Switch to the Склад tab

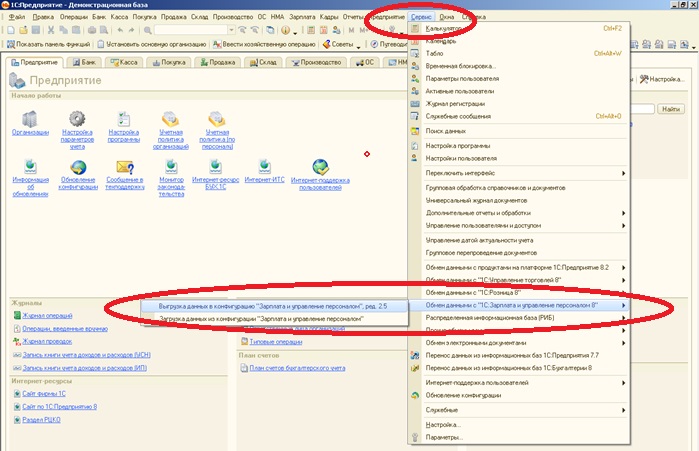pyautogui.click(x=263, y=62)
